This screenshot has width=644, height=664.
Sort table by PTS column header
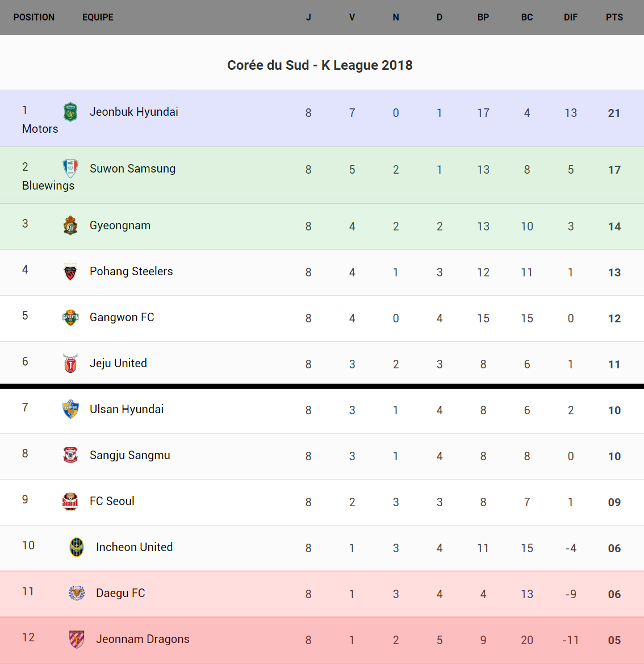click(614, 18)
